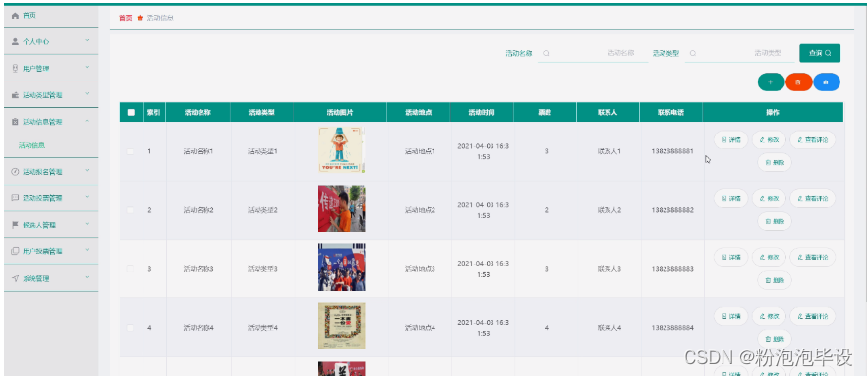The height and width of the screenshot is (376, 868).
Task: Check the checkbox for row 活动名称2
Action: coord(130,210)
